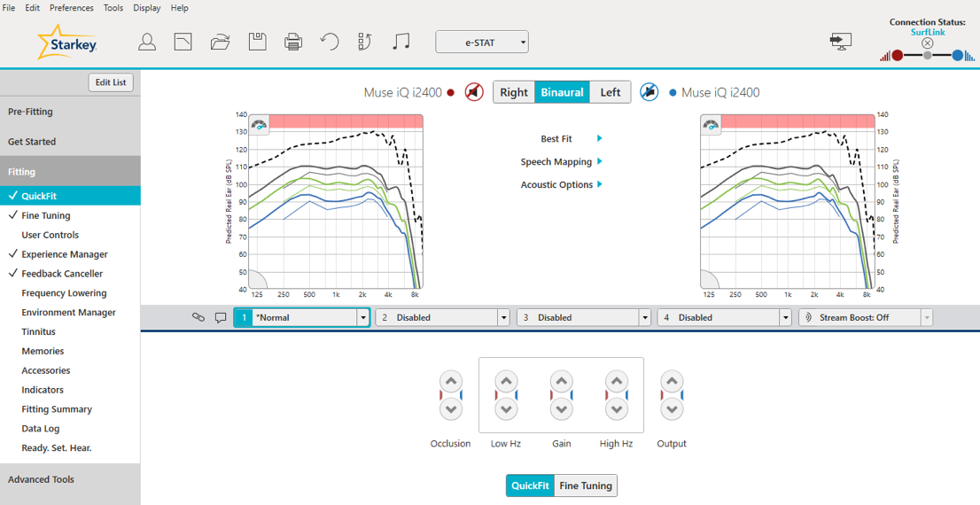Increase Occlusion with up arrow
The height and width of the screenshot is (505, 980).
coord(451,381)
